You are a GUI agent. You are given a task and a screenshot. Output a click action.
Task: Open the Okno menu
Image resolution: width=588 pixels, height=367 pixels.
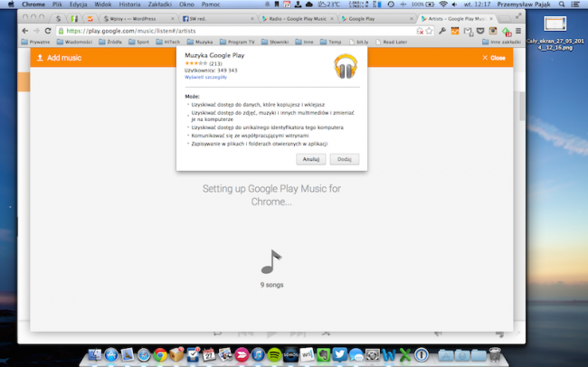click(x=186, y=5)
